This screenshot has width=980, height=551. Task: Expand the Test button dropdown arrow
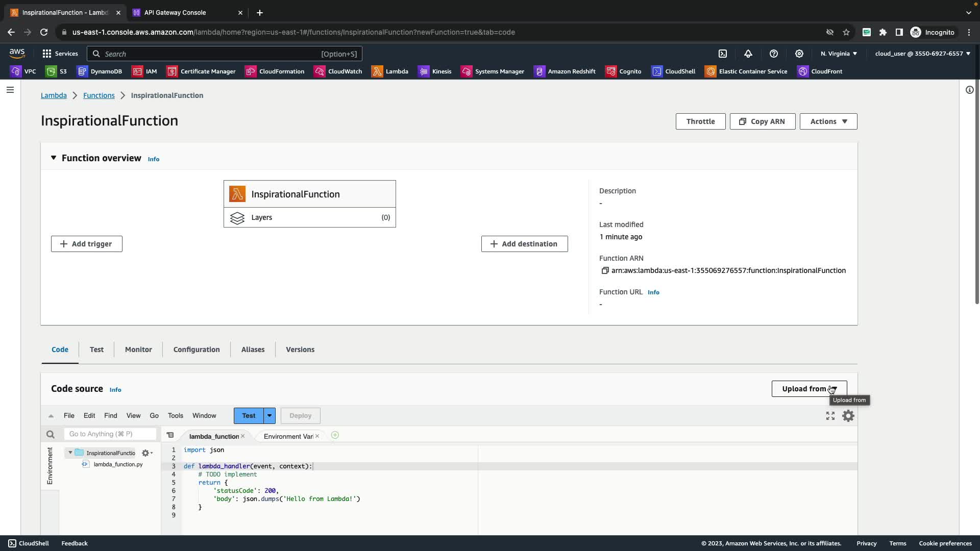(x=269, y=416)
